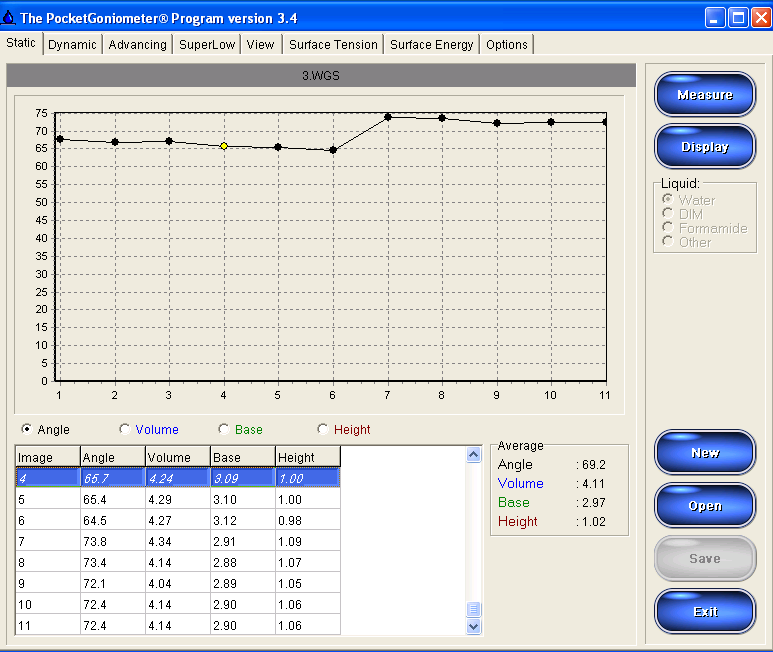The width and height of the screenshot is (773, 652).
Task: Click the Display button
Action: click(705, 146)
